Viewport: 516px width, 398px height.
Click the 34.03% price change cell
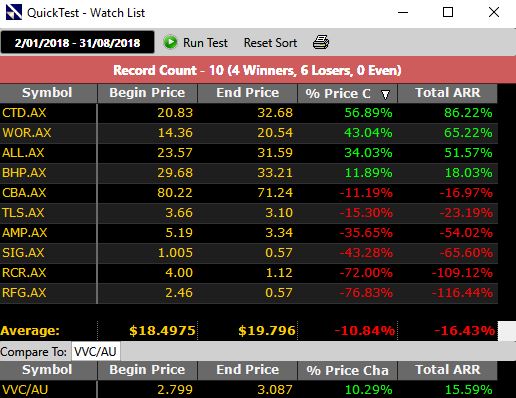(x=368, y=153)
